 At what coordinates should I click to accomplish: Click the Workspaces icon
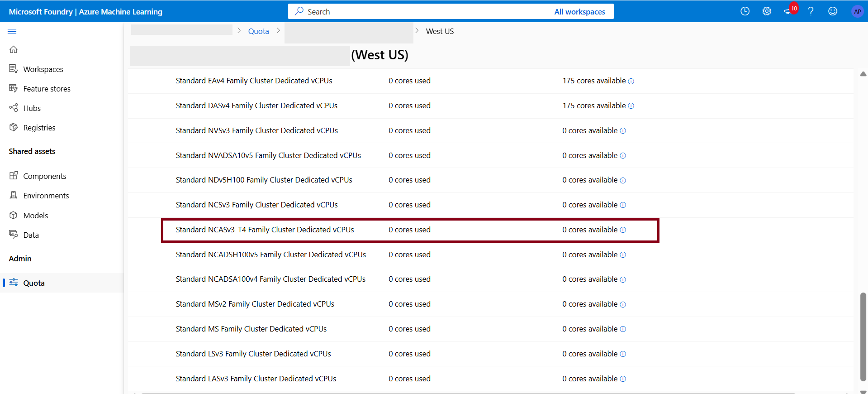pos(14,69)
